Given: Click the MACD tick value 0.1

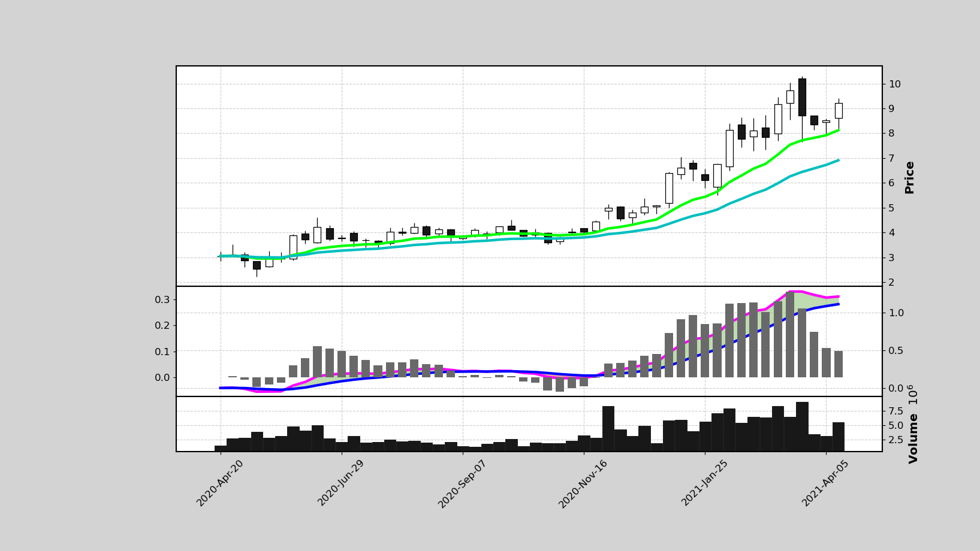Looking at the screenshot, I should (162, 352).
